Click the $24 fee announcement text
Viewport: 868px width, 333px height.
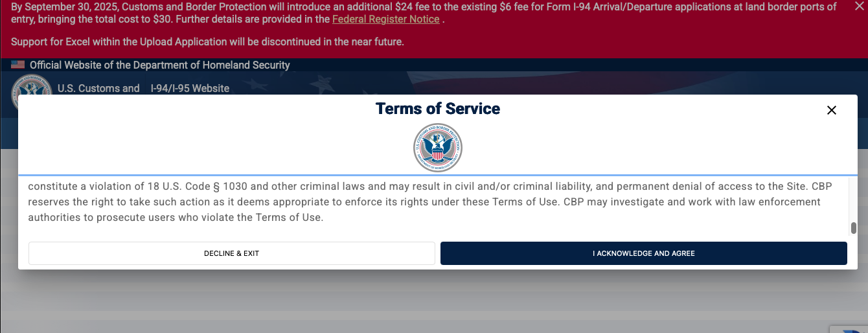coord(324,7)
